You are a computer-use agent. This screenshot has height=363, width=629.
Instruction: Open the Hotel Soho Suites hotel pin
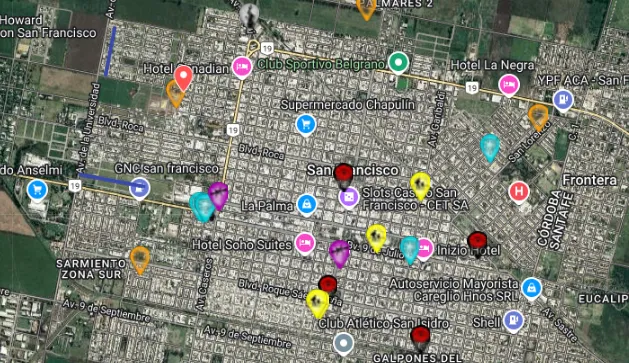coord(305,243)
